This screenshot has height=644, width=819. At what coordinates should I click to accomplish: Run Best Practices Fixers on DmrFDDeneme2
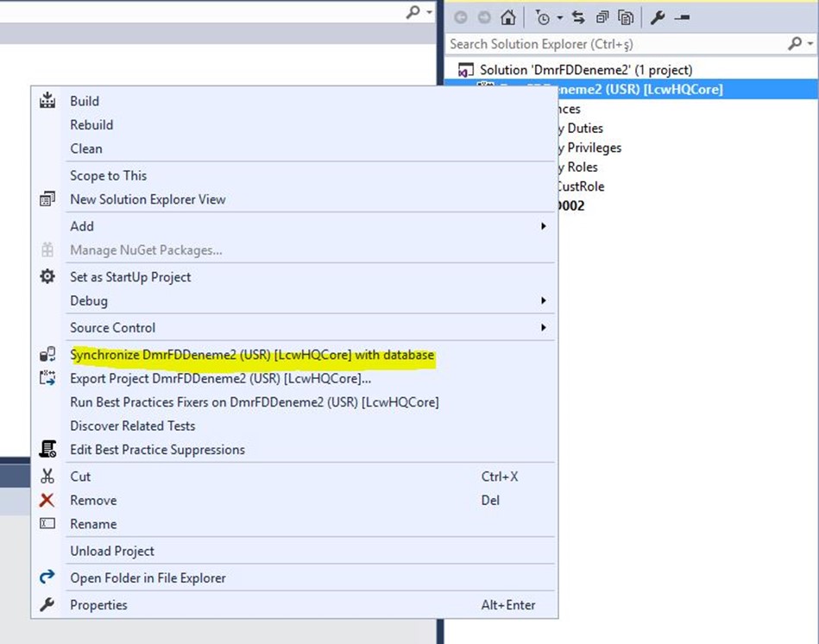(x=255, y=402)
